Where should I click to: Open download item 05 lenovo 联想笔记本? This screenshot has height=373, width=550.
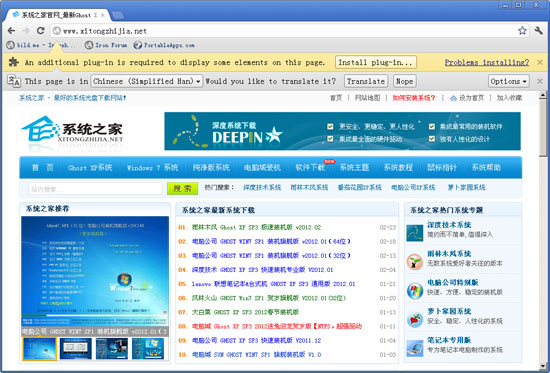point(274,284)
